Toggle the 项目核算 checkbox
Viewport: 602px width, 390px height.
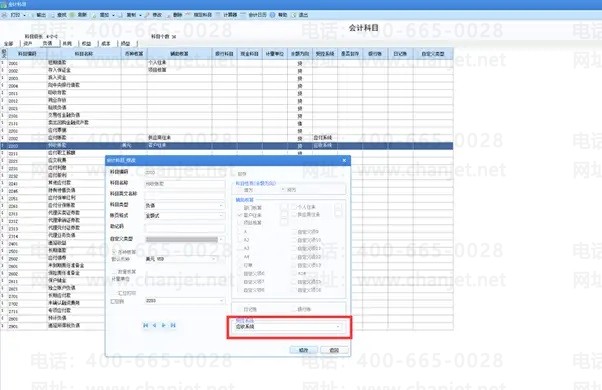click(240, 223)
